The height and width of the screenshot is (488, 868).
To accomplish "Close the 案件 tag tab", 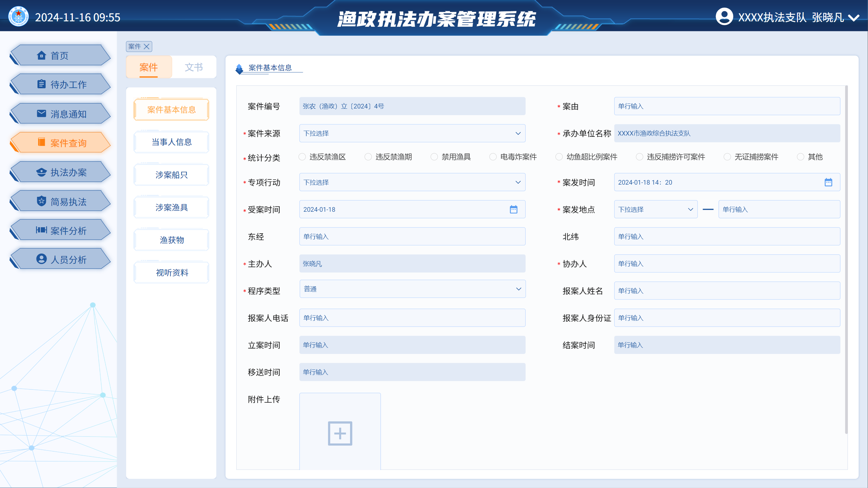I will 147,47.
